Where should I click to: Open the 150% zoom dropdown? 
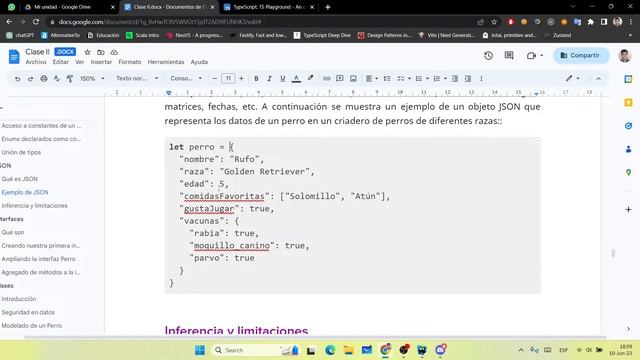click(92, 78)
